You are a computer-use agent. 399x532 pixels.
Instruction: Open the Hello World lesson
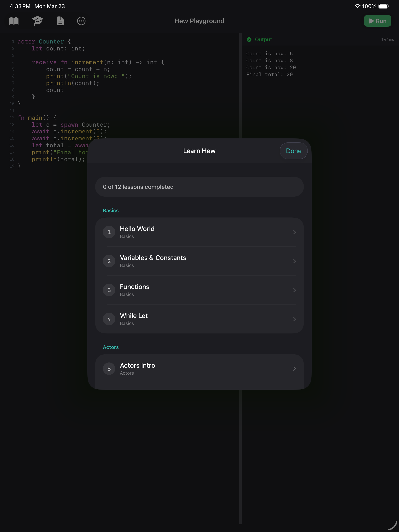[x=199, y=232]
